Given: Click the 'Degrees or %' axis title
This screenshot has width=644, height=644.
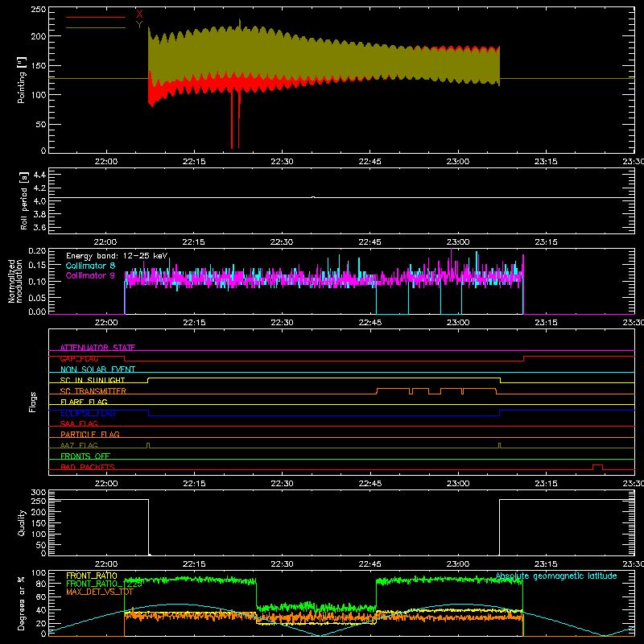Looking at the screenshot, I should tap(21, 603).
